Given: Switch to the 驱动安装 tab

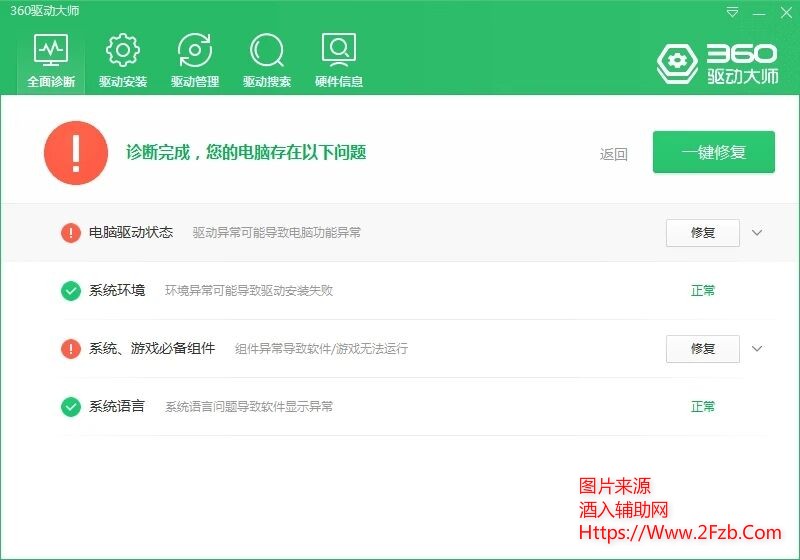Looking at the screenshot, I should 123,60.
